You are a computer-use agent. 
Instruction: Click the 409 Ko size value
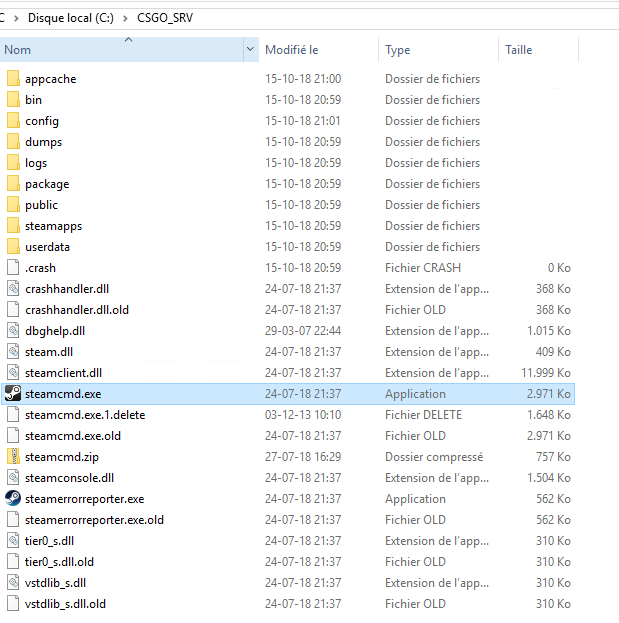(x=553, y=352)
